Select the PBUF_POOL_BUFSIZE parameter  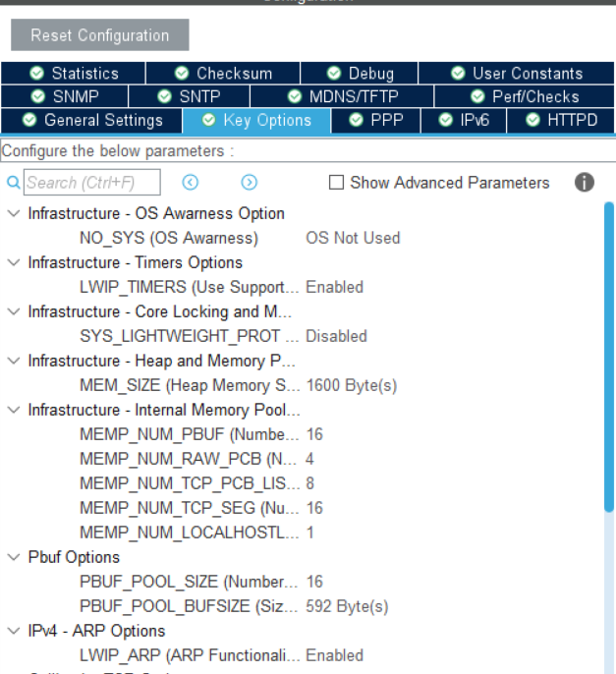coord(189,606)
